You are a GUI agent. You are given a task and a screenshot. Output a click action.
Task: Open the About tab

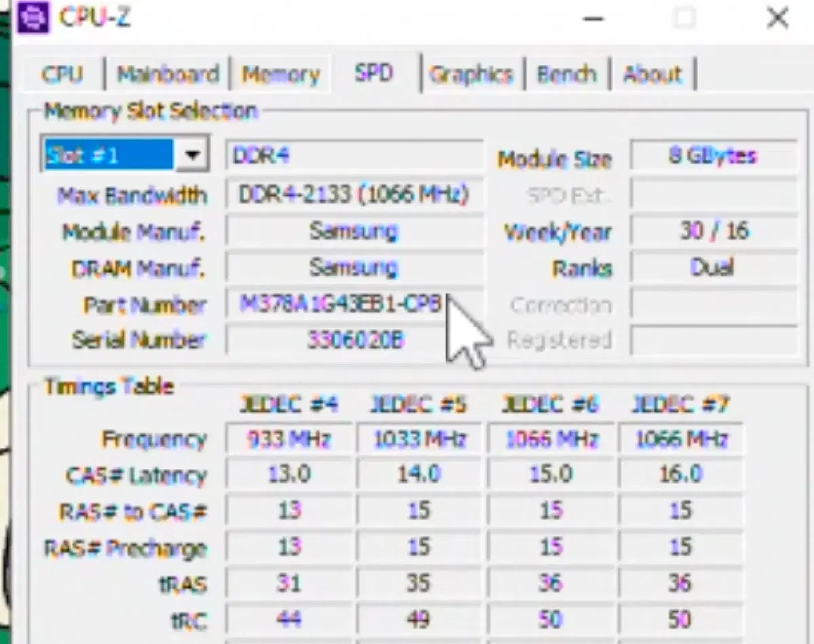click(x=652, y=74)
